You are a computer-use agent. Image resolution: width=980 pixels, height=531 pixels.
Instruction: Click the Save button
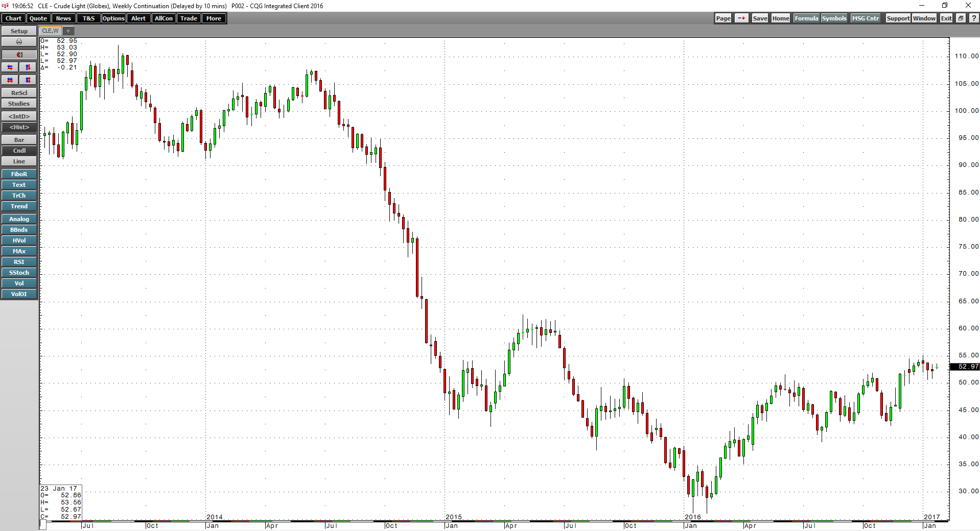[x=760, y=18]
